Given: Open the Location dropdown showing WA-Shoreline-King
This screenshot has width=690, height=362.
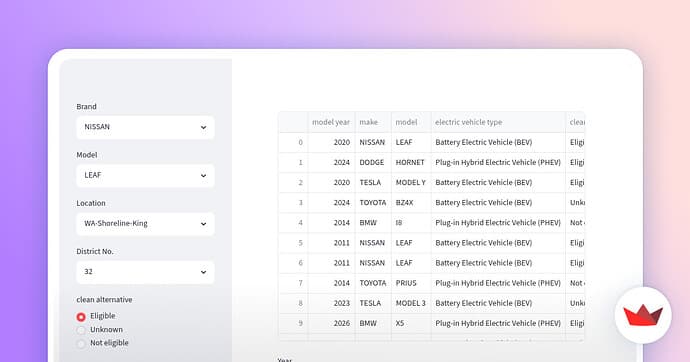Looking at the screenshot, I should click(145, 224).
